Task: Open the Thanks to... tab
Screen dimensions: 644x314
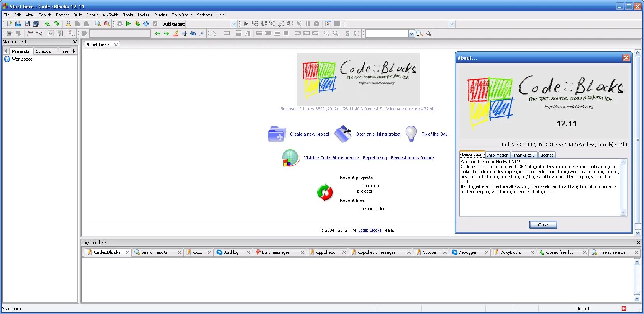Action: pyautogui.click(x=524, y=155)
